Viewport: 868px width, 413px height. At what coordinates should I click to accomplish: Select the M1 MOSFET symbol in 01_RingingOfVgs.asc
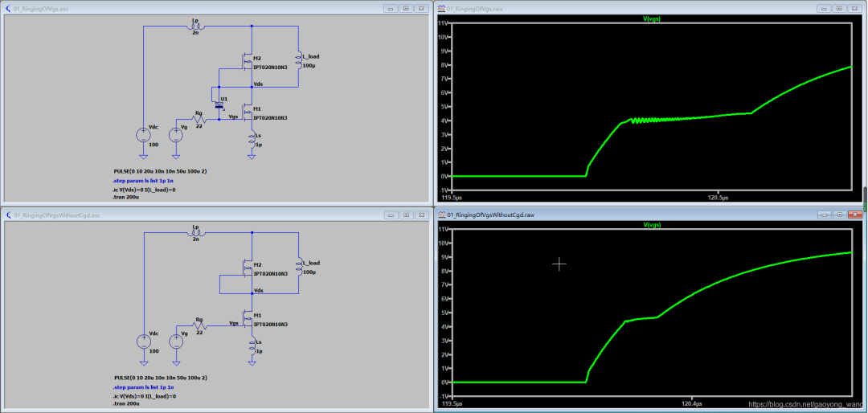[x=247, y=113]
